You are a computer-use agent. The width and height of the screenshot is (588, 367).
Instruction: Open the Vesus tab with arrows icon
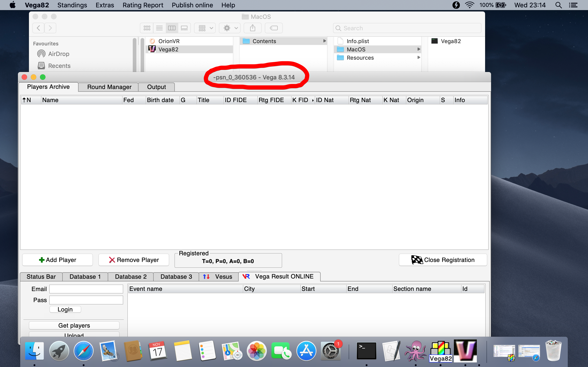[x=218, y=277]
